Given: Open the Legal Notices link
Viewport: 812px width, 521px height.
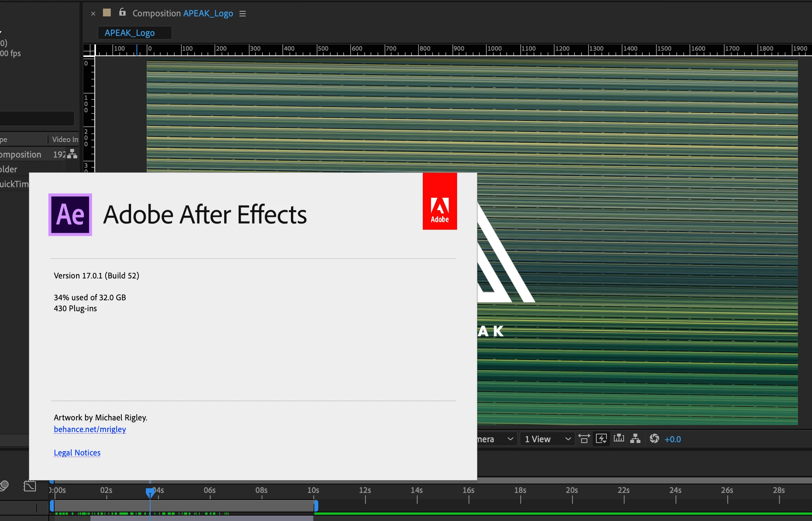Looking at the screenshot, I should pyautogui.click(x=77, y=453).
